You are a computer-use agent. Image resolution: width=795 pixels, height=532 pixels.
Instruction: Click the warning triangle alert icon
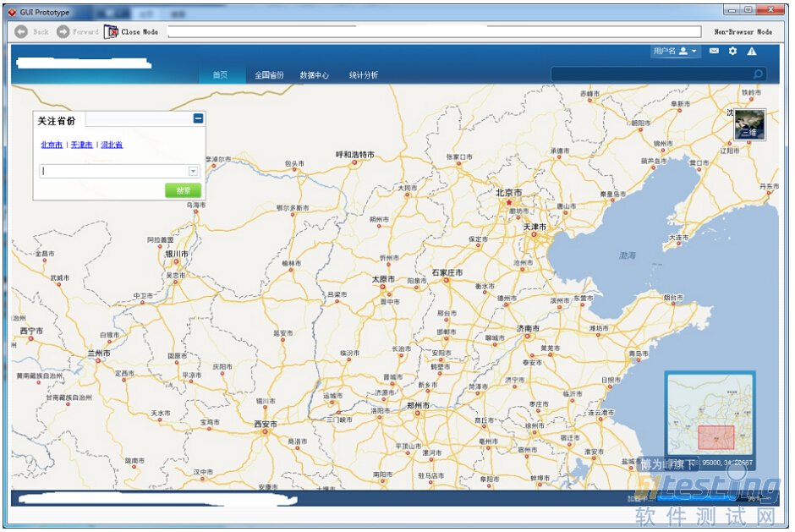752,51
